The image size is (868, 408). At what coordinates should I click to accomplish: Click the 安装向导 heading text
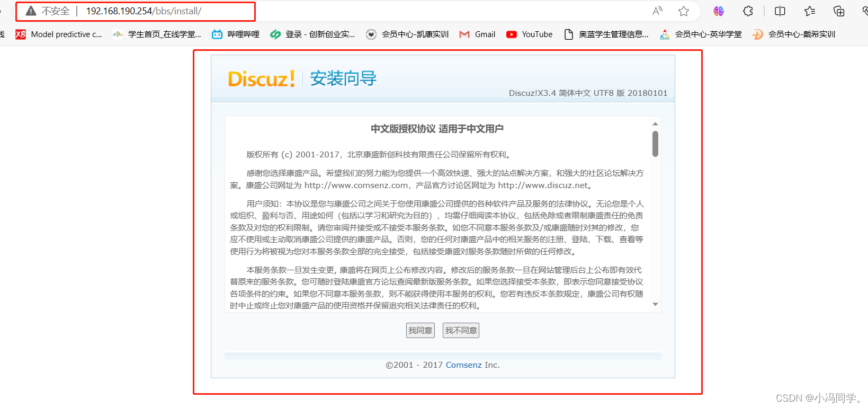(x=343, y=78)
